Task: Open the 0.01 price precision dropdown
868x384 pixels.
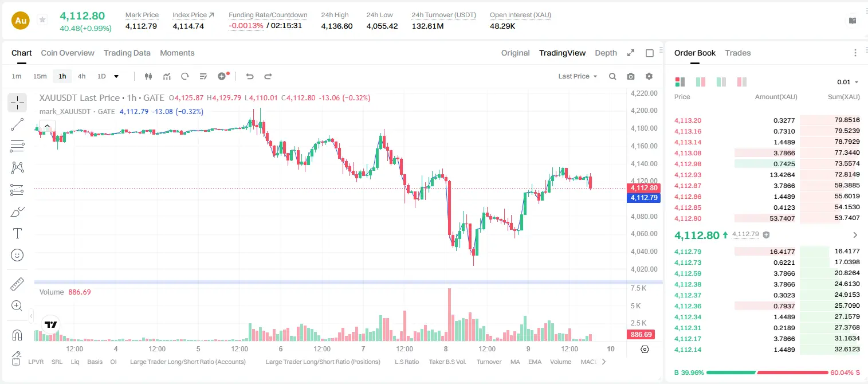Action: point(847,82)
